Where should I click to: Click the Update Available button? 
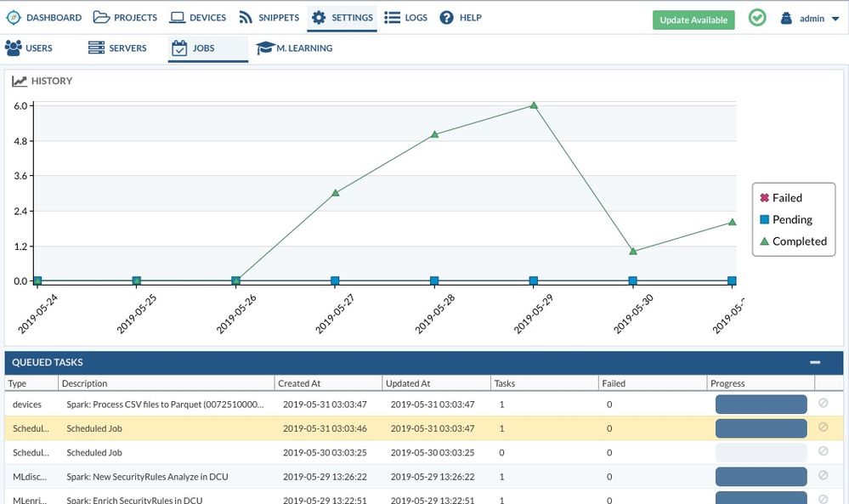[x=693, y=20]
